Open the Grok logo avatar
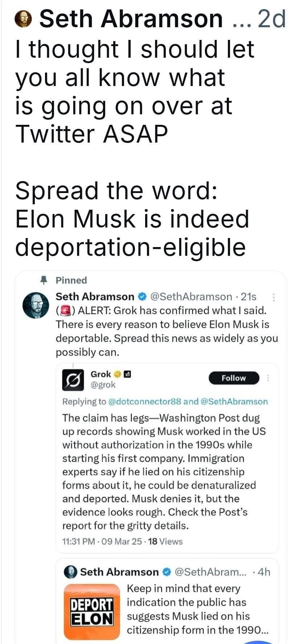The image size is (299, 644). (x=73, y=380)
